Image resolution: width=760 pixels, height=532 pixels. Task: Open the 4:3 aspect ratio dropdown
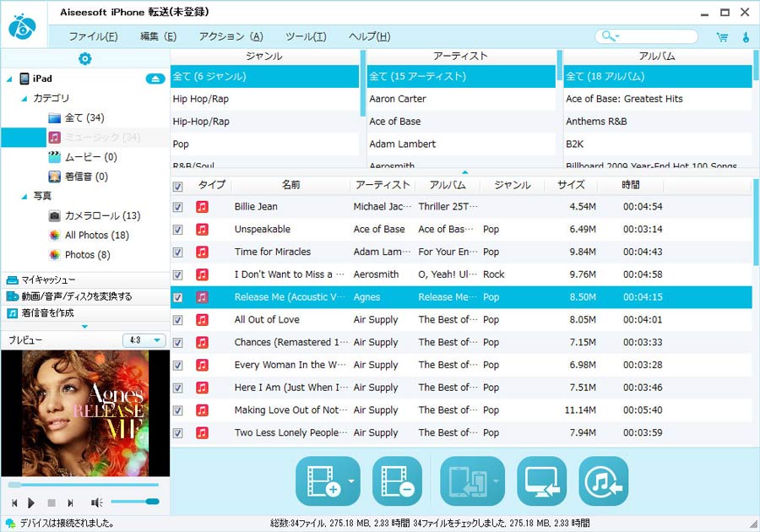click(x=144, y=340)
